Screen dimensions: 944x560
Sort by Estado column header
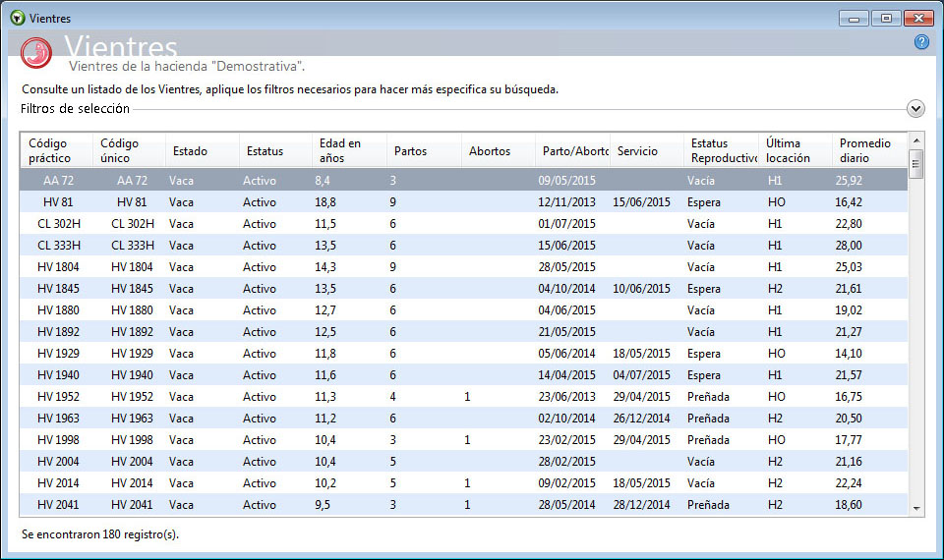203,150
